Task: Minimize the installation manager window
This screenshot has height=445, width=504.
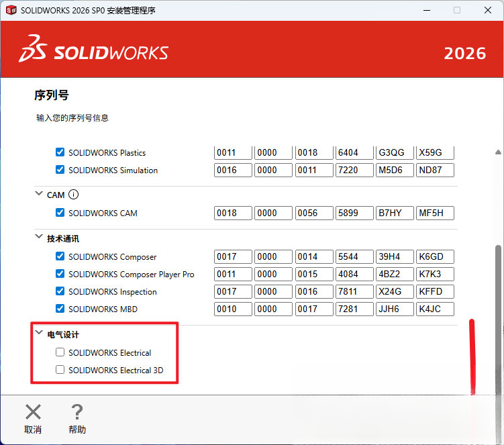Action: tap(427, 10)
